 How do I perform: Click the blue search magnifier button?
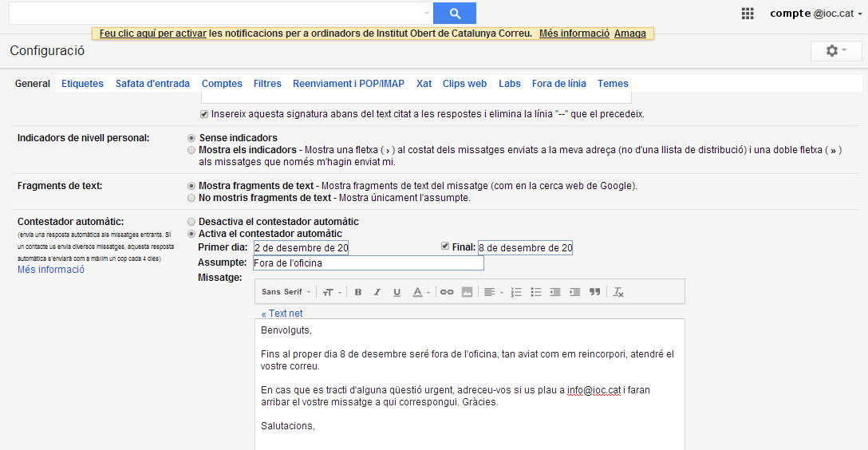[455, 14]
